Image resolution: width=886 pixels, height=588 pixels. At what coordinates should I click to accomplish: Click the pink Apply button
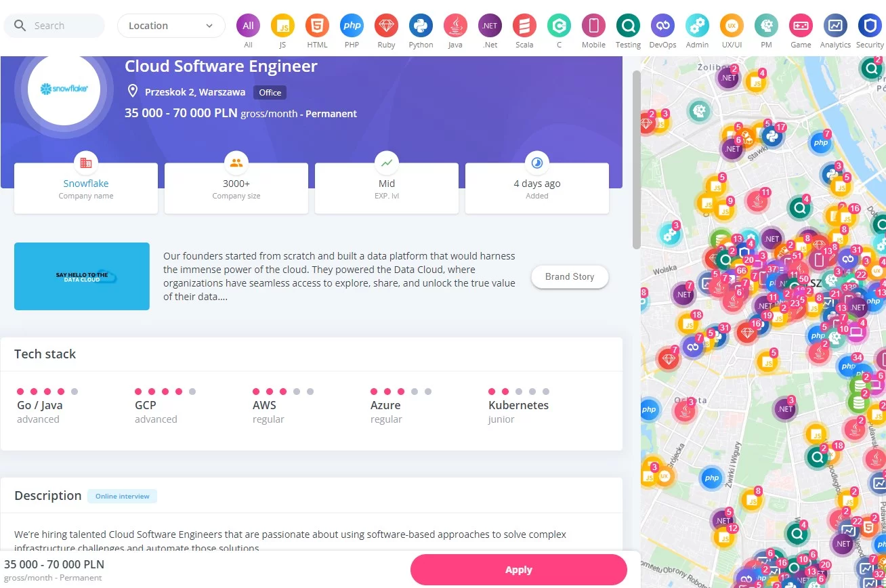coord(519,570)
